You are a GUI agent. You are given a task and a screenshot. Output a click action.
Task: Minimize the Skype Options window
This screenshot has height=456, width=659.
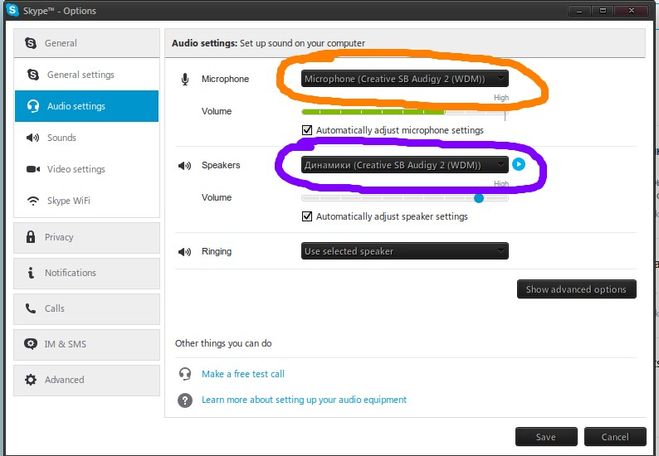pos(579,11)
